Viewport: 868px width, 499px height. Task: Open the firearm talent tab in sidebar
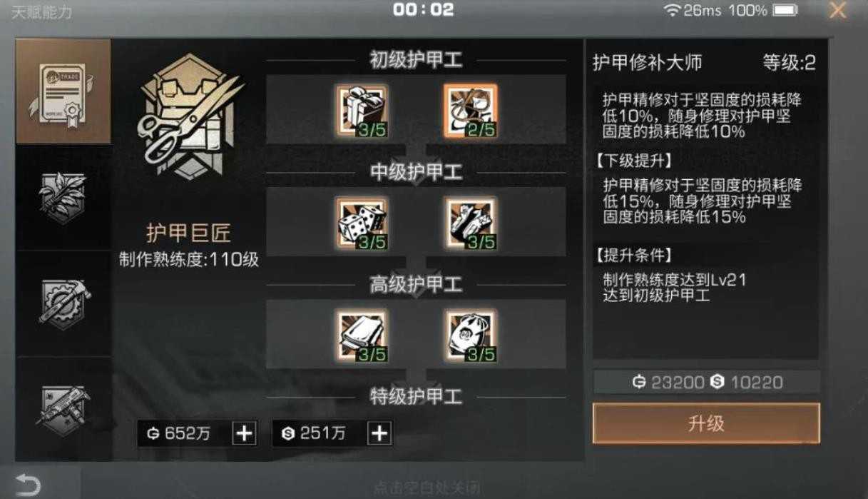tap(63, 408)
